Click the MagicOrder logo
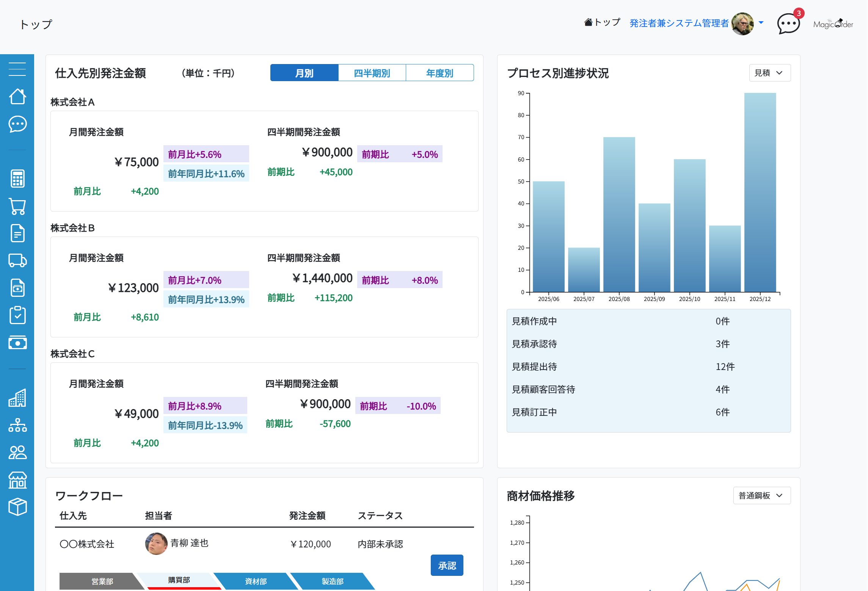Screen dimensions: 868x591 point(833,24)
